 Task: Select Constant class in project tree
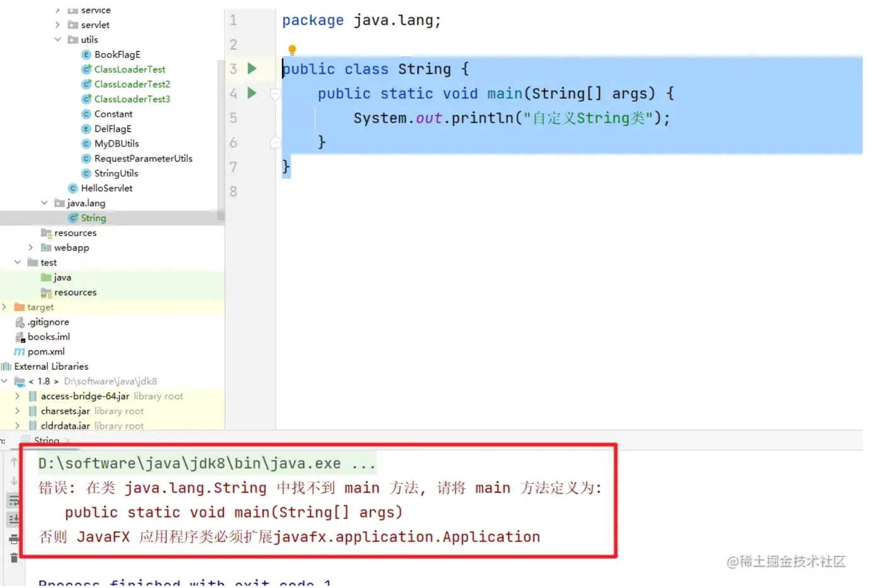pyautogui.click(x=113, y=114)
